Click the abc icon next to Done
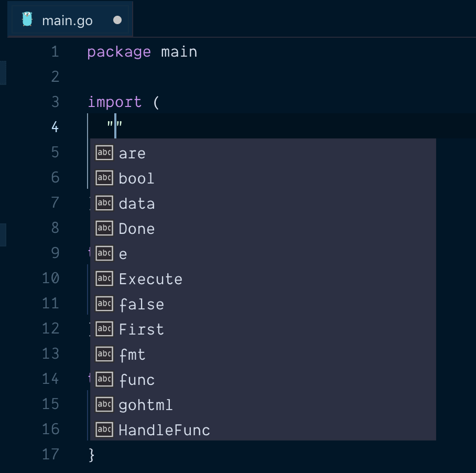Screen dimensions: 476x473 104,228
